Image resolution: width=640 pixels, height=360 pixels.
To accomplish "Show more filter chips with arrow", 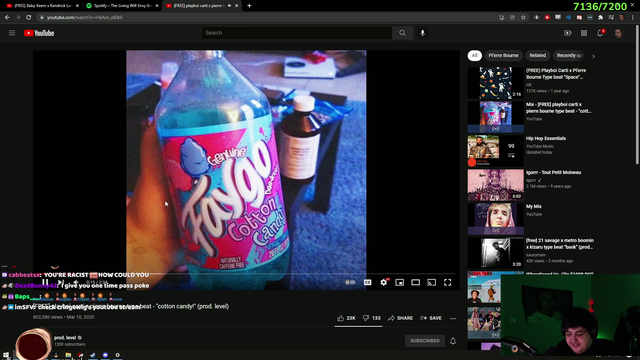I will point(593,56).
